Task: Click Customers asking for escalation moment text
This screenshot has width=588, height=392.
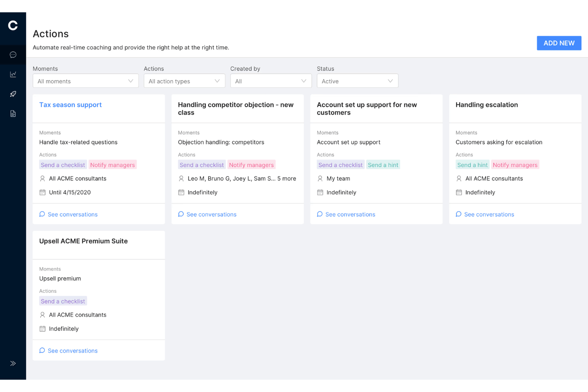Action: pyautogui.click(x=499, y=142)
